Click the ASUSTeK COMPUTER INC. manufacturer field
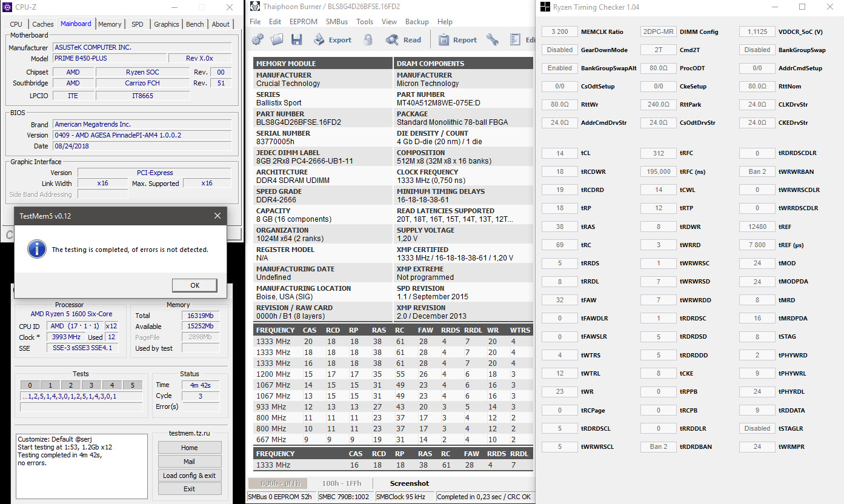 [x=141, y=47]
